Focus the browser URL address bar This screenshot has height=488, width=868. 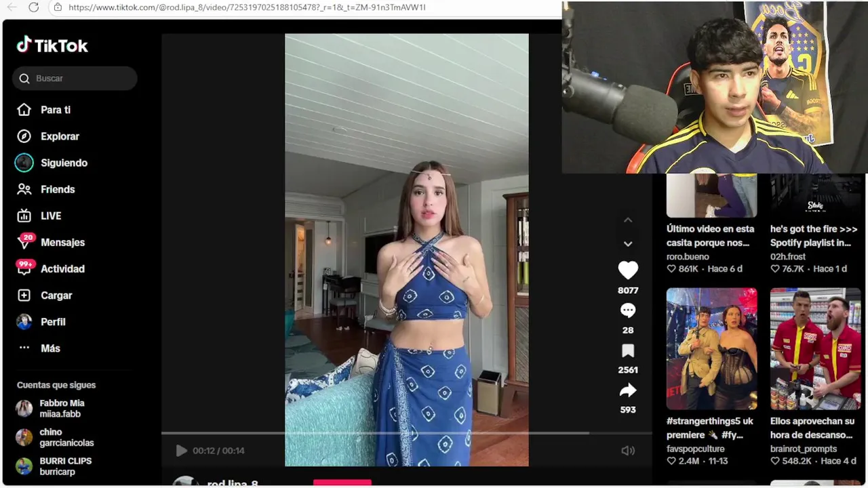(x=305, y=7)
